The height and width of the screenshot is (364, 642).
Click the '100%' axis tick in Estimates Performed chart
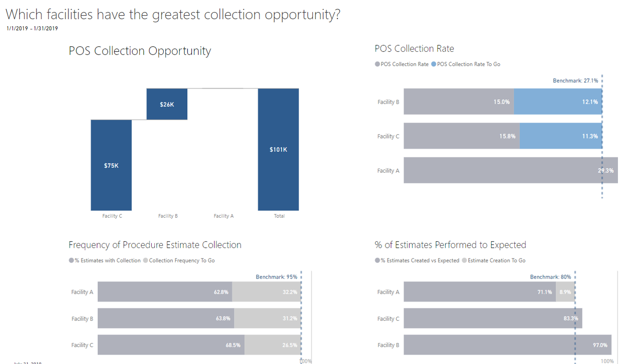[607, 361]
